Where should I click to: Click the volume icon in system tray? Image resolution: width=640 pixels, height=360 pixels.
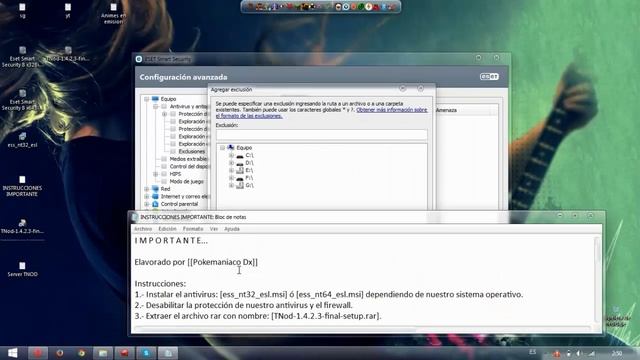578,353
